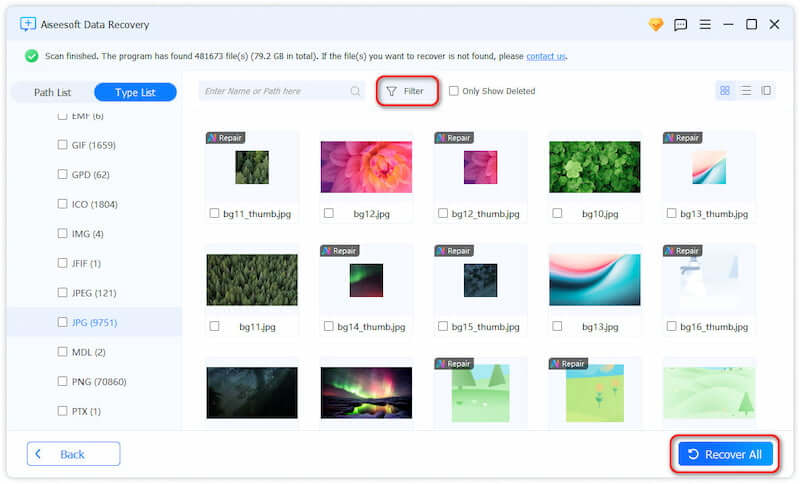The width and height of the screenshot is (800, 484).
Task: Click the search magnifier icon
Action: pyautogui.click(x=356, y=91)
